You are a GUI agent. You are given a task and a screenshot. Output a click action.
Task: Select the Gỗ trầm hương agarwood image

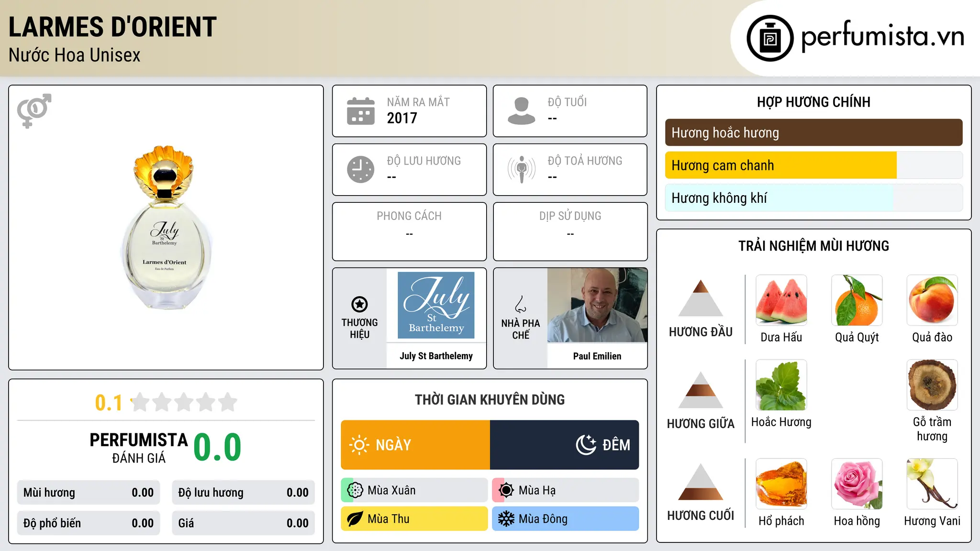point(932,385)
